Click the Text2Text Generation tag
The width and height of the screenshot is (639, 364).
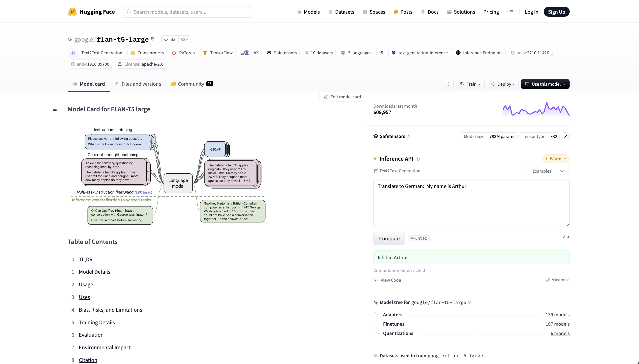click(x=97, y=53)
